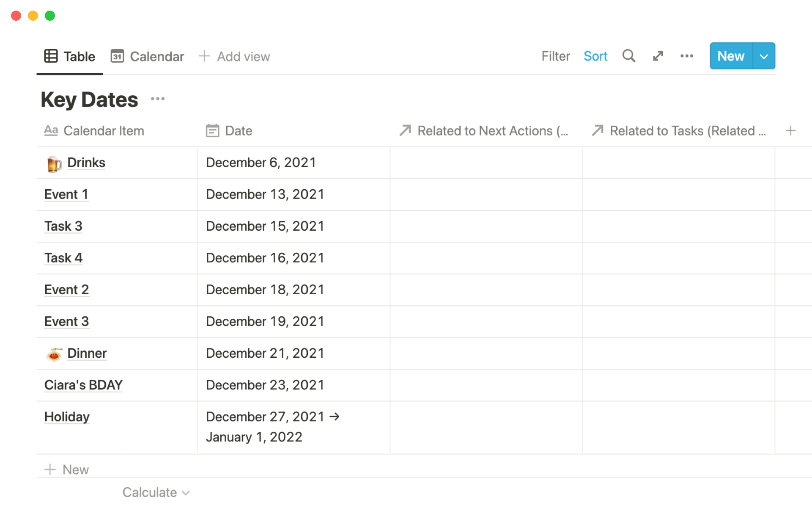The image size is (812, 508).
Task: Expand the New button dropdown arrow
Action: pyautogui.click(x=764, y=56)
